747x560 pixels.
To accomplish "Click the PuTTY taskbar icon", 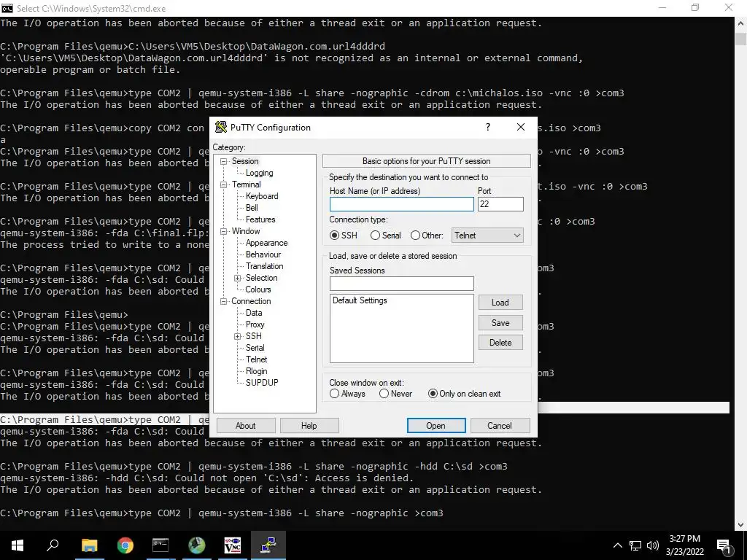I will pyautogui.click(x=268, y=545).
